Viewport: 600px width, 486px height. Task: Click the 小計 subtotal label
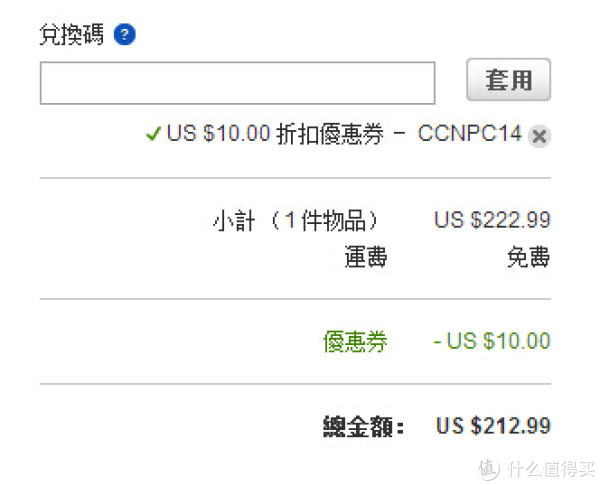click(234, 221)
